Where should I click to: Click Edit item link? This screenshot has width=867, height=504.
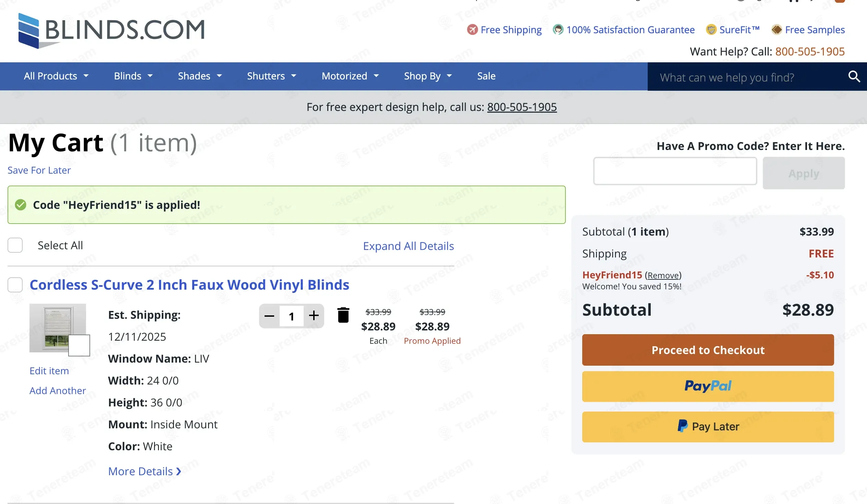point(49,370)
